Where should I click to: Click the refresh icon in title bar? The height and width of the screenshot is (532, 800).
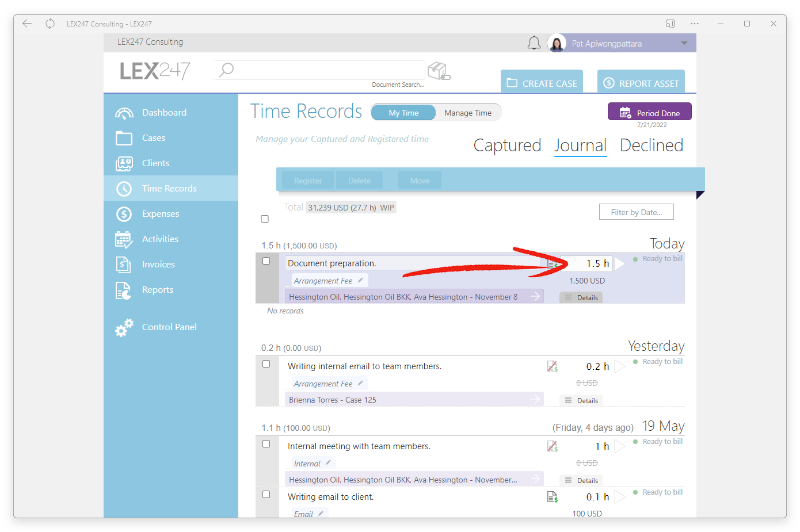tap(50, 24)
